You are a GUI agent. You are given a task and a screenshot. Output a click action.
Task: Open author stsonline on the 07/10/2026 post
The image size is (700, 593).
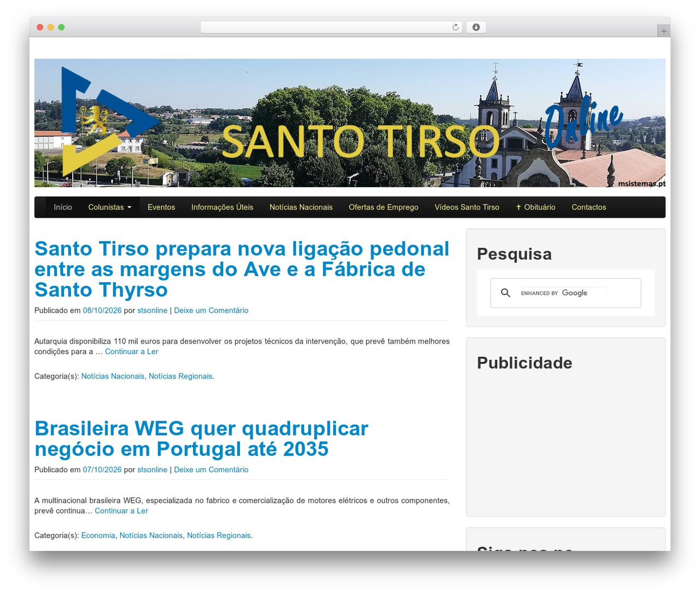pos(153,470)
